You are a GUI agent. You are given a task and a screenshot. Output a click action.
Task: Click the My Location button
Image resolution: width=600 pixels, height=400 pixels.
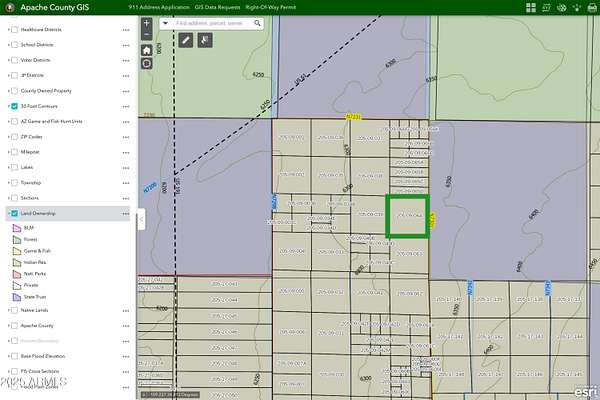point(147,62)
